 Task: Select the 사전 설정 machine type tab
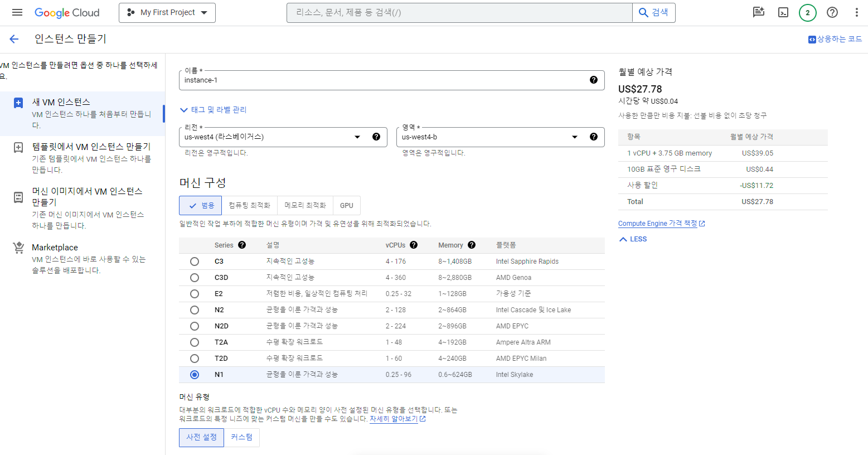[x=201, y=437]
